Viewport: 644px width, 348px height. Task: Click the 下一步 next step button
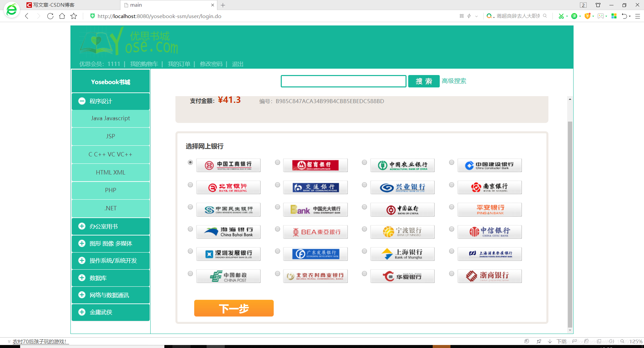[234, 308]
